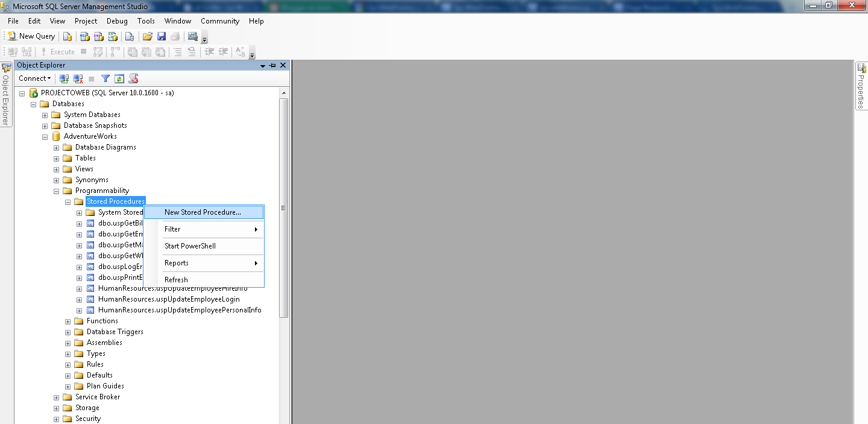Click the PROJECTOWEB server icon

pos(34,93)
